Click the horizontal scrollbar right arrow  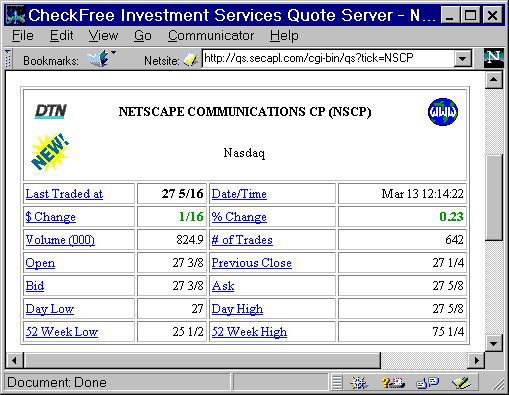(477, 360)
